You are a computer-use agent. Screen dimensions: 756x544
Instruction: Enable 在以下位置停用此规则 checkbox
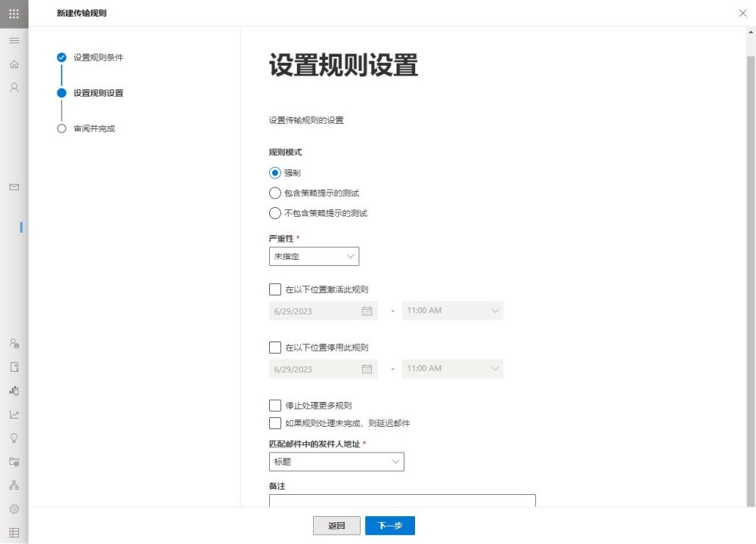click(275, 348)
